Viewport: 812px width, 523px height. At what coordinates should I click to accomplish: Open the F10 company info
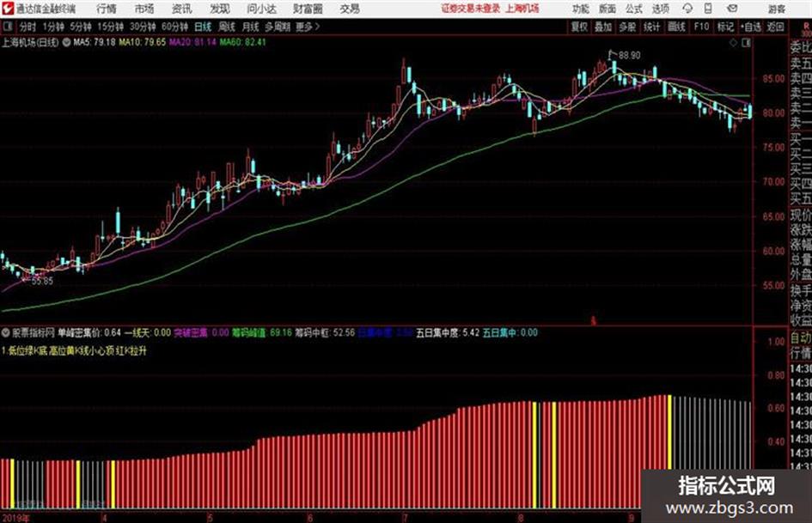pyautogui.click(x=701, y=27)
